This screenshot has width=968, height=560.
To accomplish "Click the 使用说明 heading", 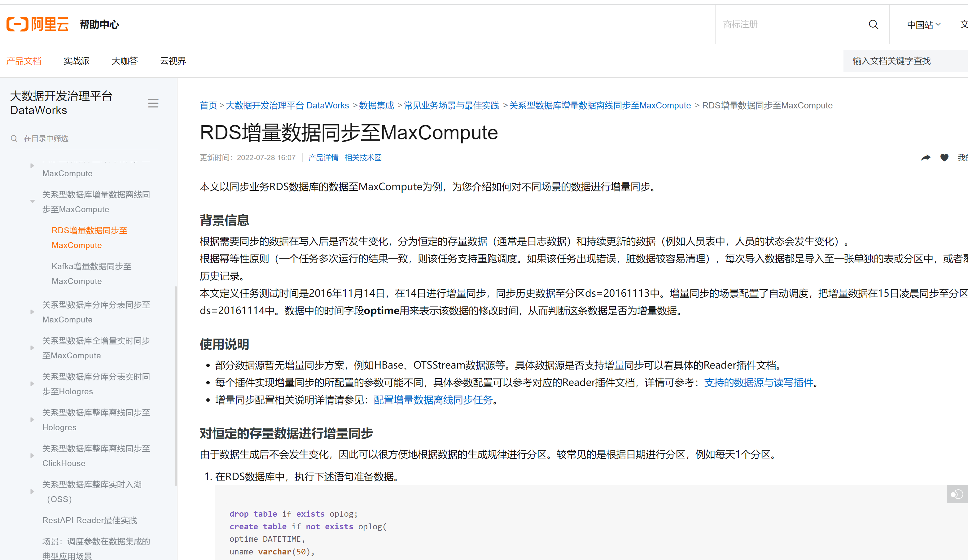I will pos(224,344).
